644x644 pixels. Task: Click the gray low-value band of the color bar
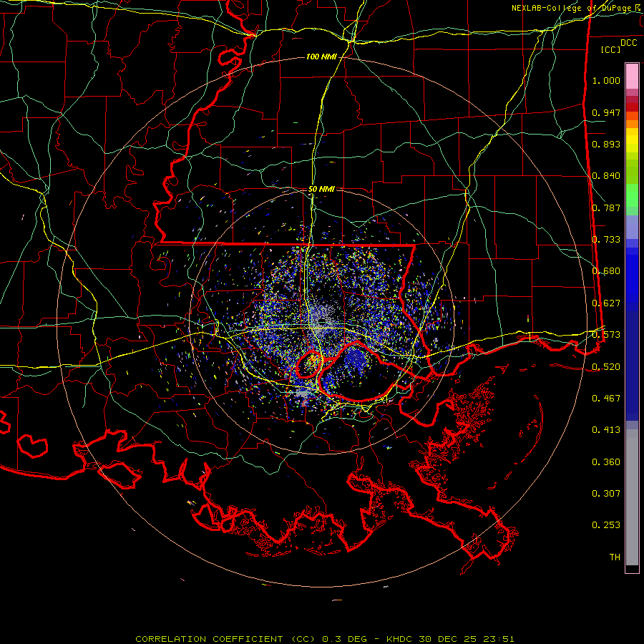tap(632, 497)
